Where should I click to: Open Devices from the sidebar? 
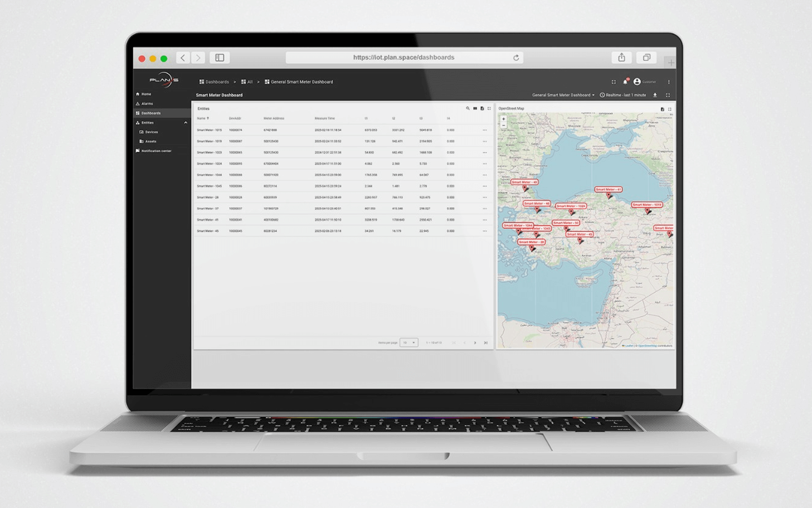pos(151,132)
